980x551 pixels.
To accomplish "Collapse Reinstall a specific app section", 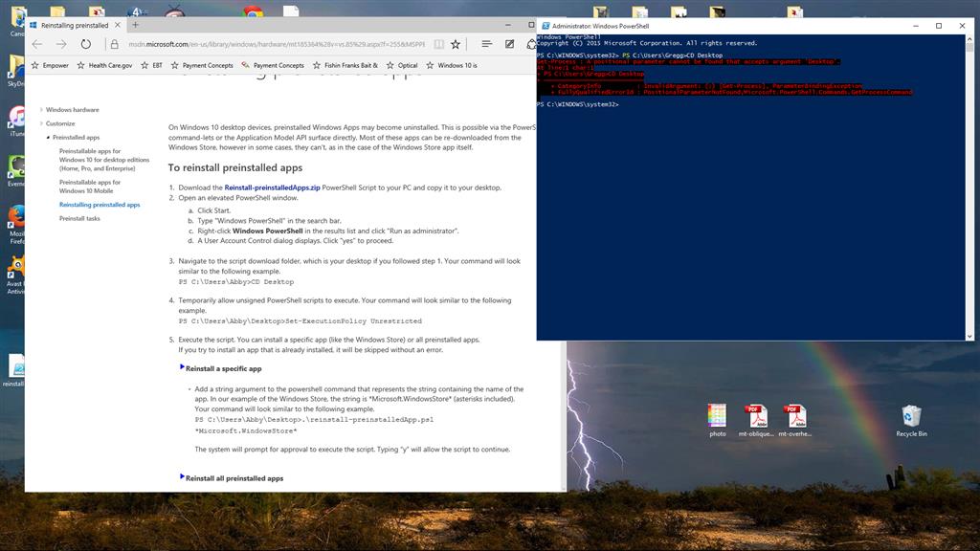I will (x=182, y=367).
